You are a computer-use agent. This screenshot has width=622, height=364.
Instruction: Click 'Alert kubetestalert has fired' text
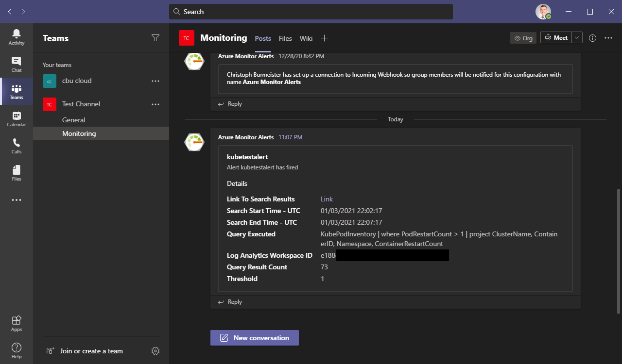(262, 167)
